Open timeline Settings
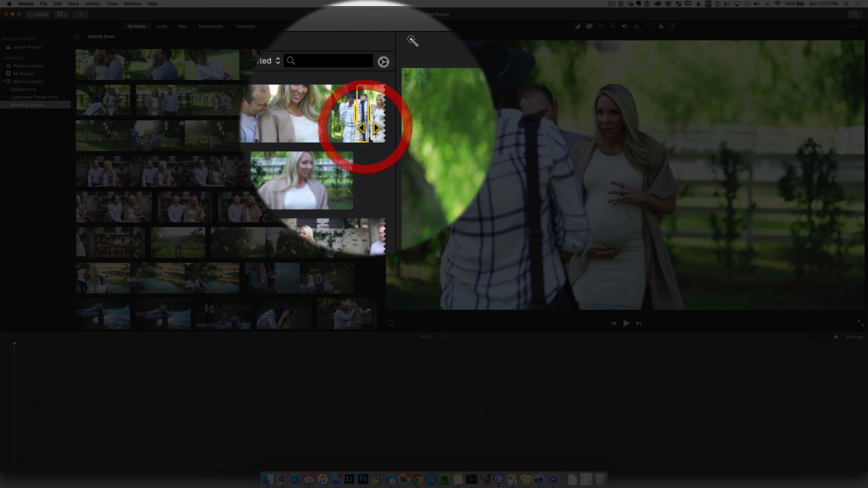This screenshot has height=488, width=868. (854, 337)
